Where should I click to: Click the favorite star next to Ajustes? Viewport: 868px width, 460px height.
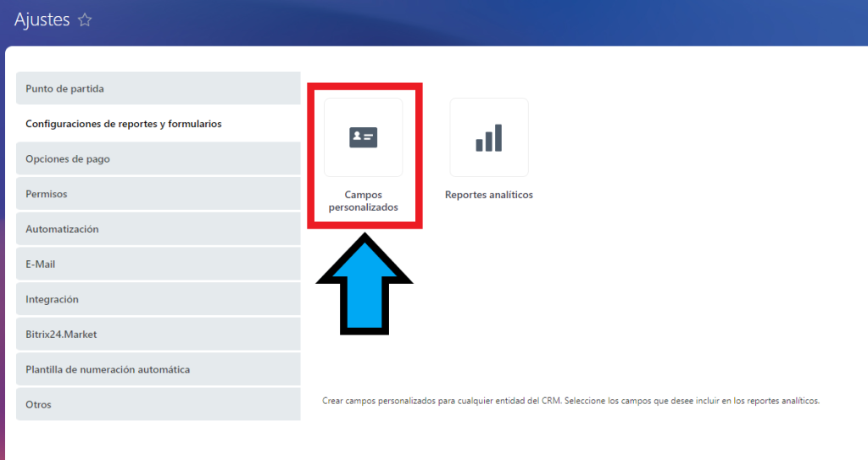[85, 20]
